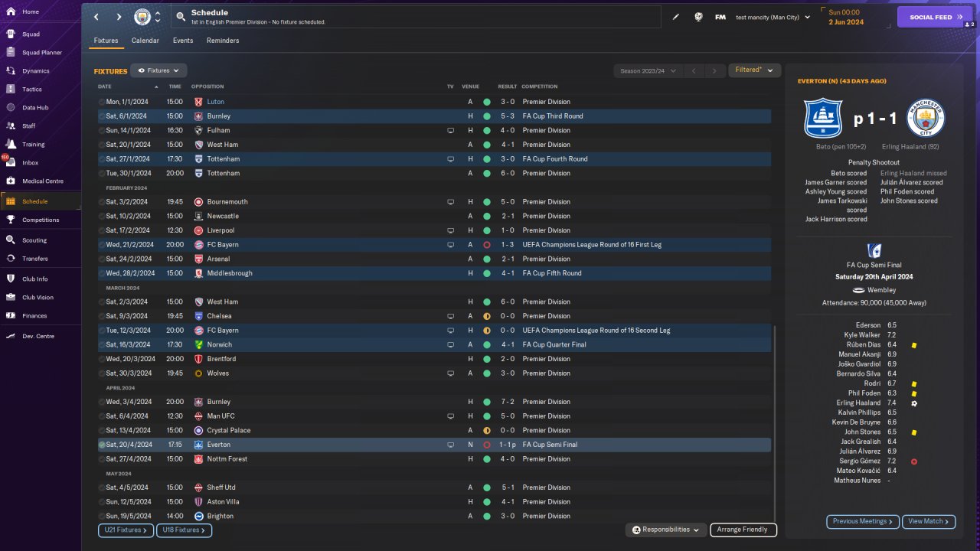The width and height of the screenshot is (980, 551).
Task: Open the Staff sidebar item
Action: point(41,126)
